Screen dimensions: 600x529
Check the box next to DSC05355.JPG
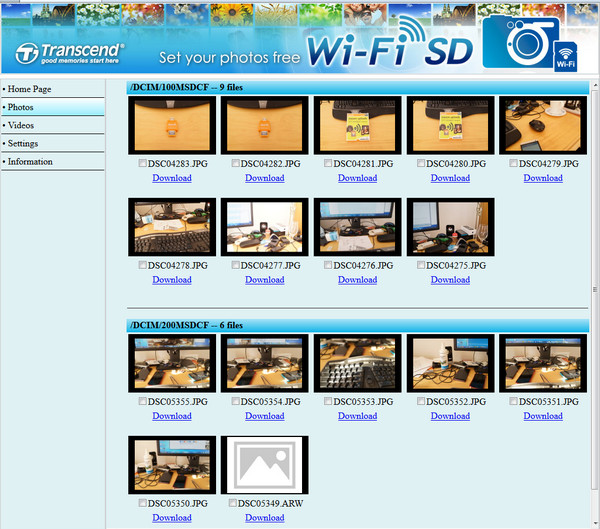(143, 401)
